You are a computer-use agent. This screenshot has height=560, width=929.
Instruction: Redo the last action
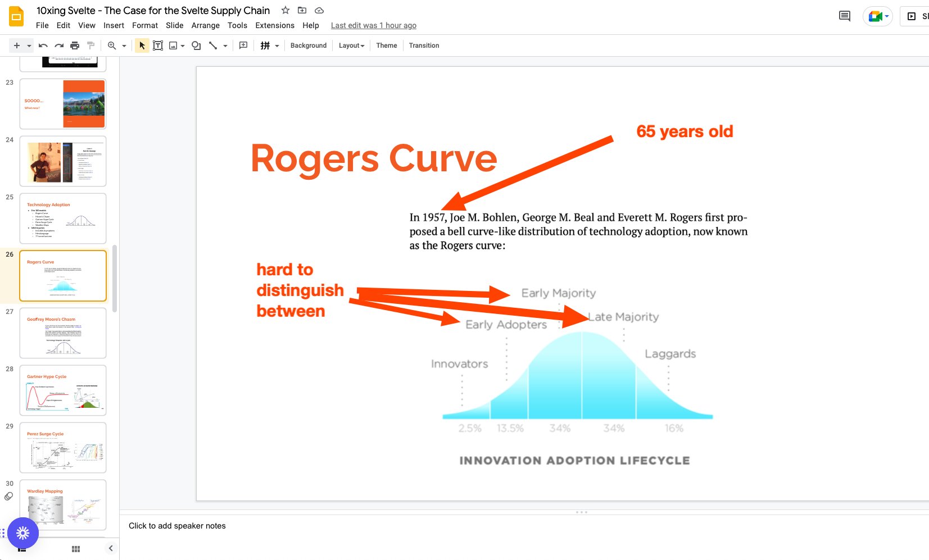click(x=59, y=45)
